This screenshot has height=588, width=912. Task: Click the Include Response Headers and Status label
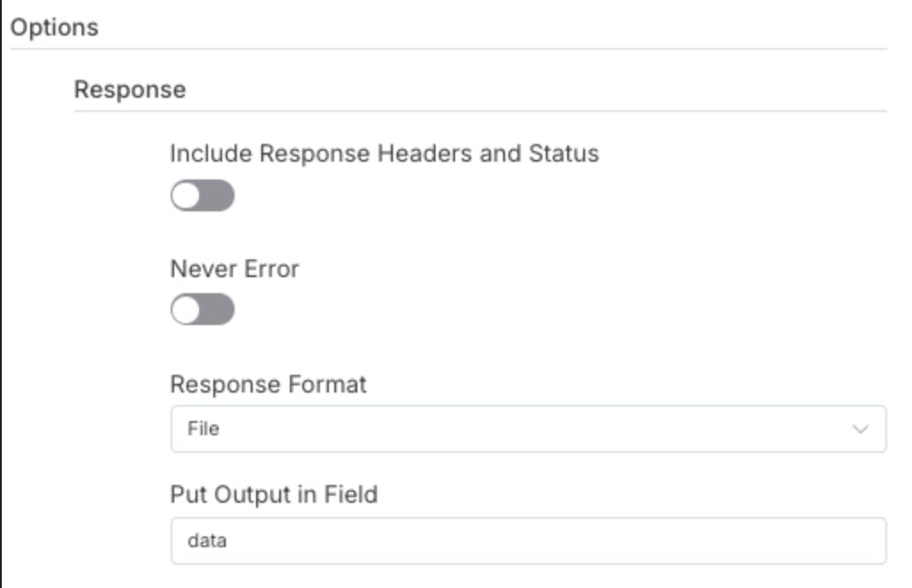tap(384, 154)
